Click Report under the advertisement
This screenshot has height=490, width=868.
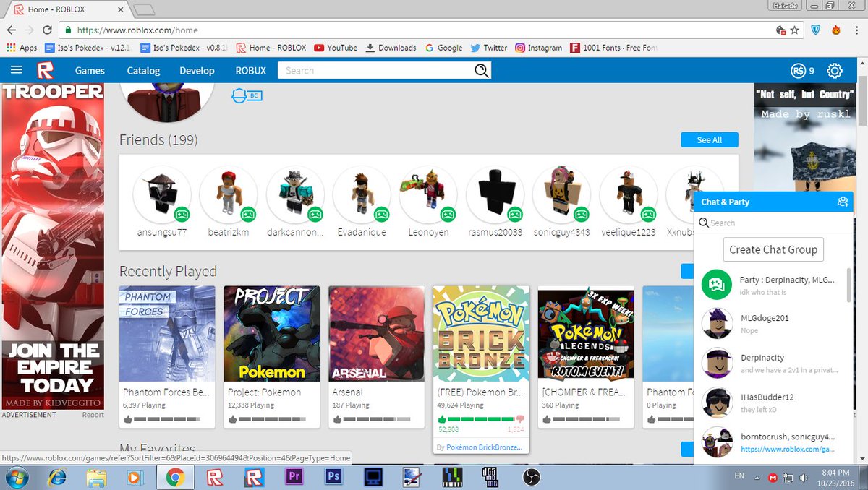coord(93,415)
